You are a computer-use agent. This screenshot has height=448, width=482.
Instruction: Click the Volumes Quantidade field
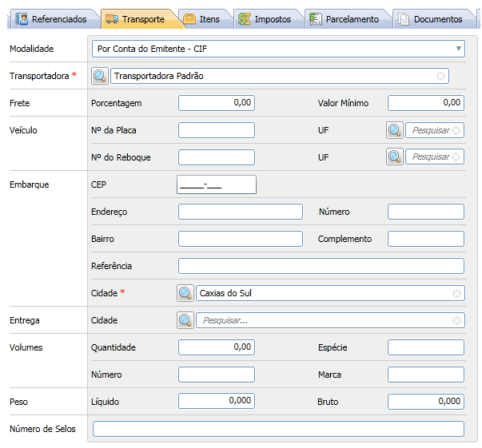pyautogui.click(x=217, y=347)
